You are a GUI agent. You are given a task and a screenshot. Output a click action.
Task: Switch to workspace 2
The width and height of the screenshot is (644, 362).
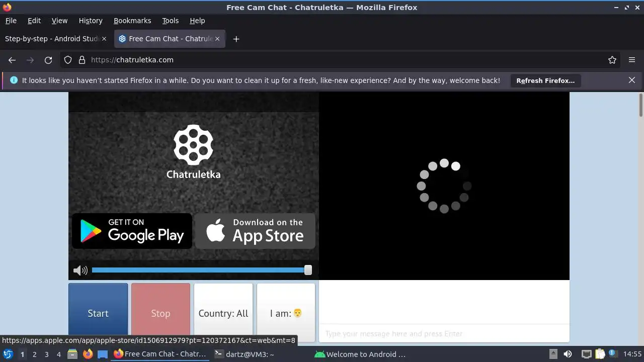[x=34, y=354]
